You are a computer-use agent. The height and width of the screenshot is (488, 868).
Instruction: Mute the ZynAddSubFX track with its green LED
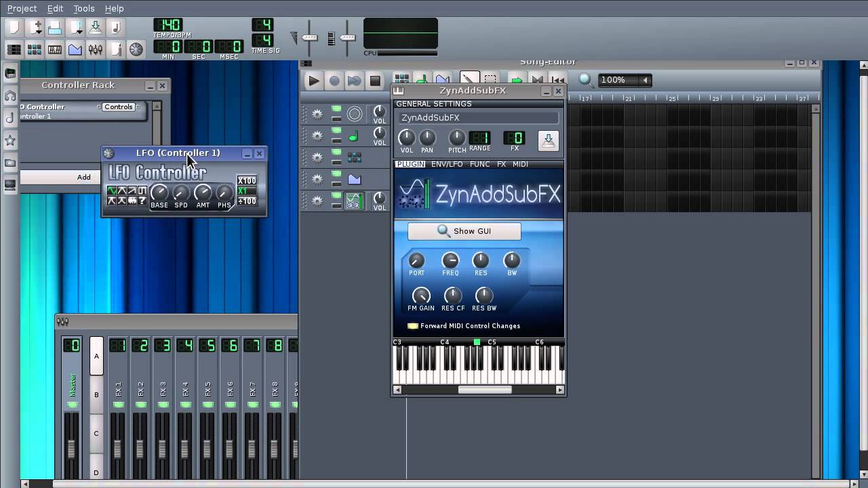tap(336, 196)
